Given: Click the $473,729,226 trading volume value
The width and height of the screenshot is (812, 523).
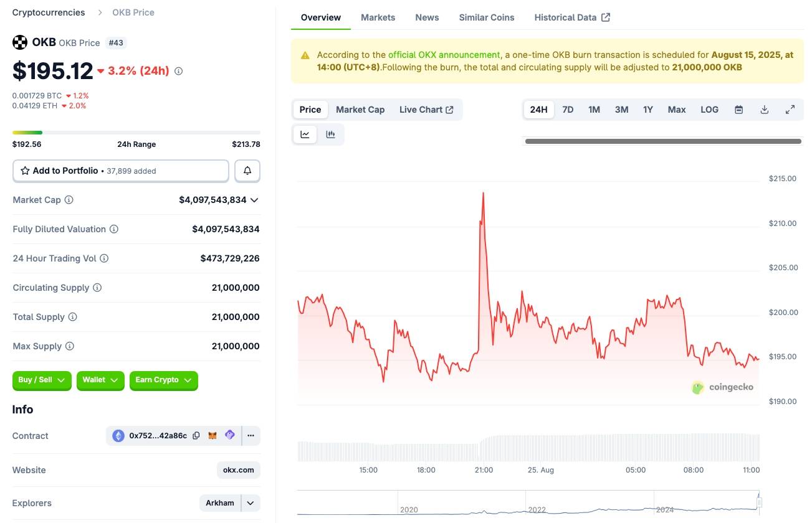Looking at the screenshot, I should coord(230,258).
